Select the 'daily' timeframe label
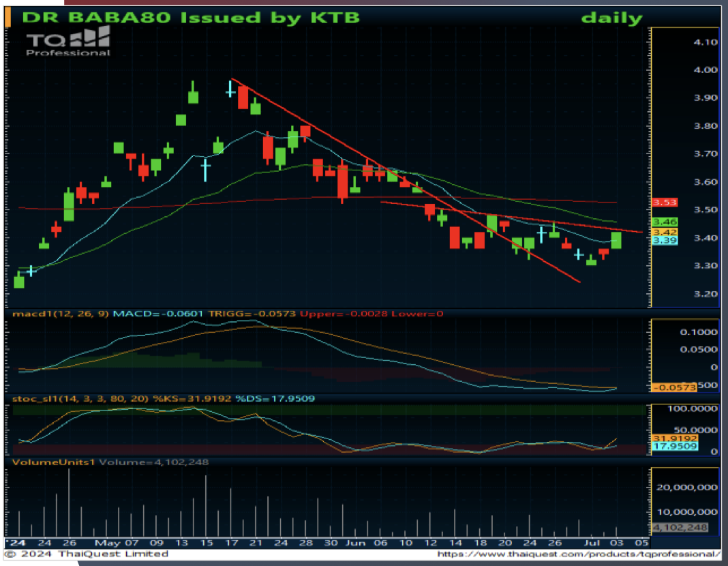Screen dimensions: 728x566 [612, 18]
